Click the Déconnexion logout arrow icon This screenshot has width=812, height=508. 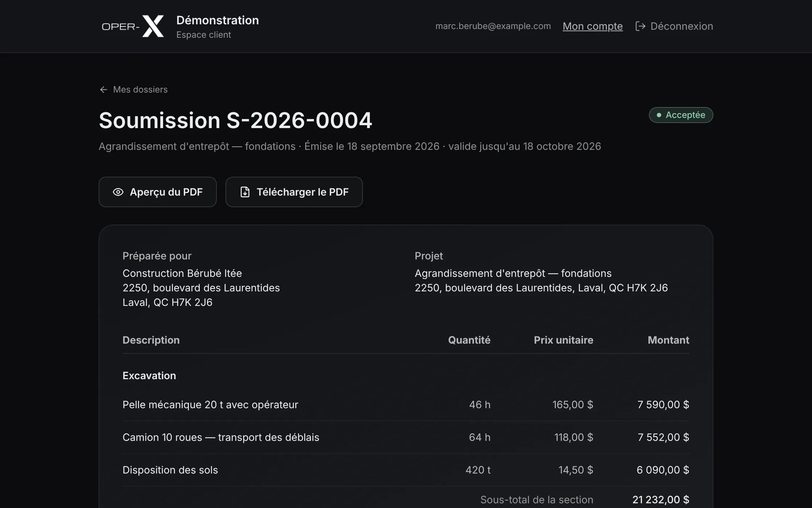(x=640, y=26)
